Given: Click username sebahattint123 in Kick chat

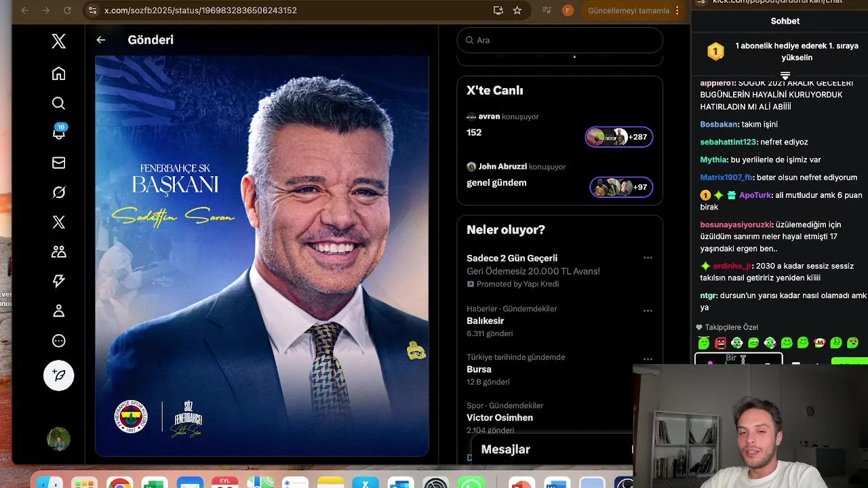Looking at the screenshot, I should (x=728, y=142).
